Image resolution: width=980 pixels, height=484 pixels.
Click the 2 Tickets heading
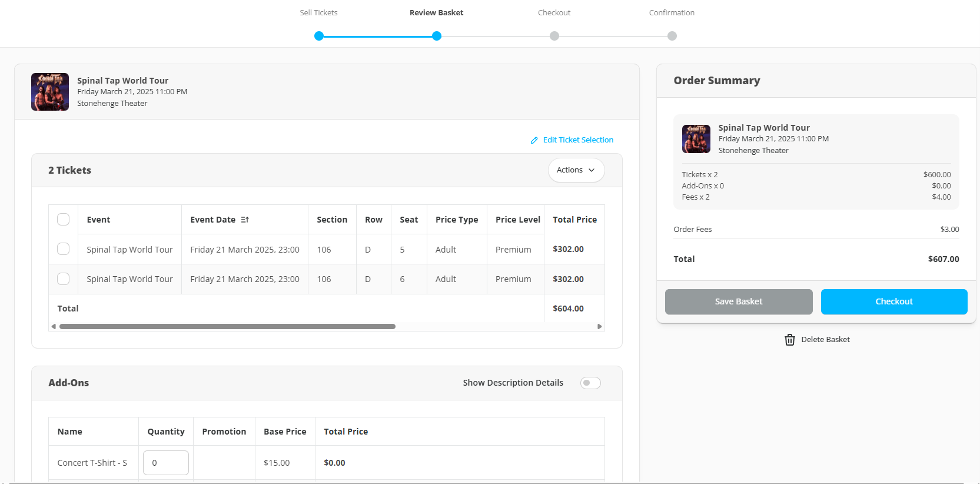[70, 170]
